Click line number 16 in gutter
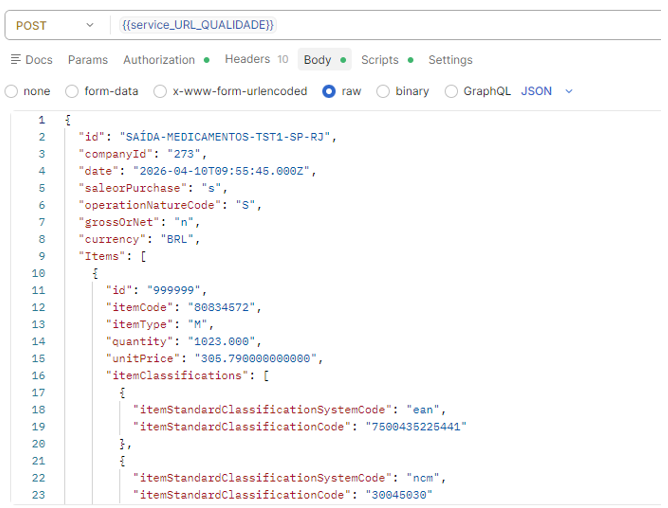Image resolution: width=668 pixels, height=508 pixels. 38,375
